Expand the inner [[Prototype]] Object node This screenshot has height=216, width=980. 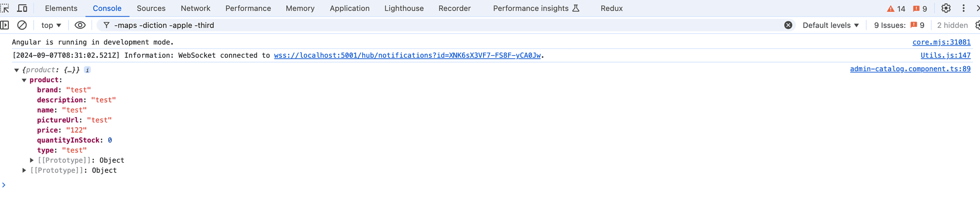32,160
